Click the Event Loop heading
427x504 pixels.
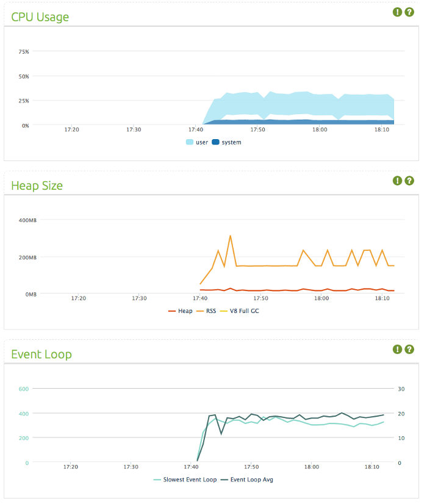(x=41, y=355)
